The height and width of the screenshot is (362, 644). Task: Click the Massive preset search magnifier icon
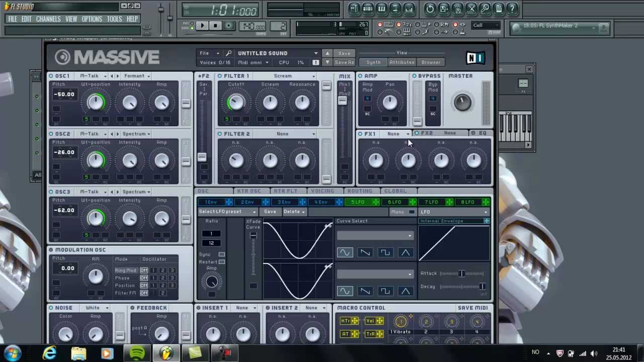228,53
